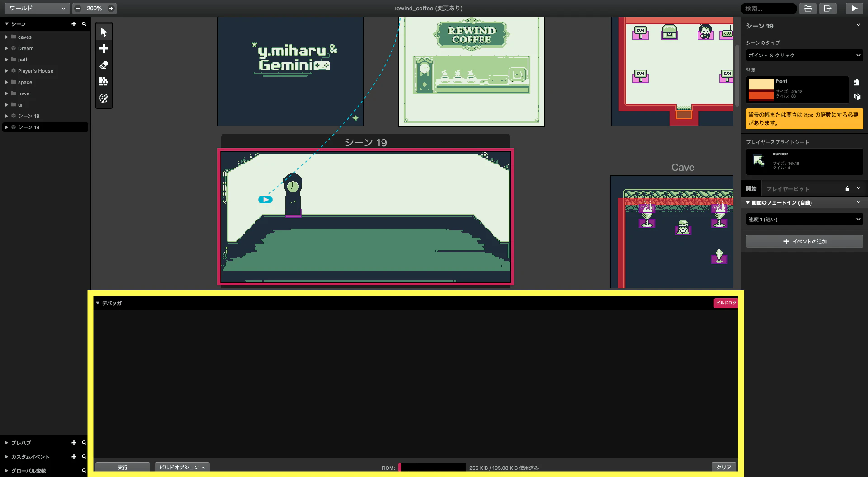This screenshot has width=868, height=477.
Task: Switch to the プレイヤーヒット tab
Action: pos(788,189)
